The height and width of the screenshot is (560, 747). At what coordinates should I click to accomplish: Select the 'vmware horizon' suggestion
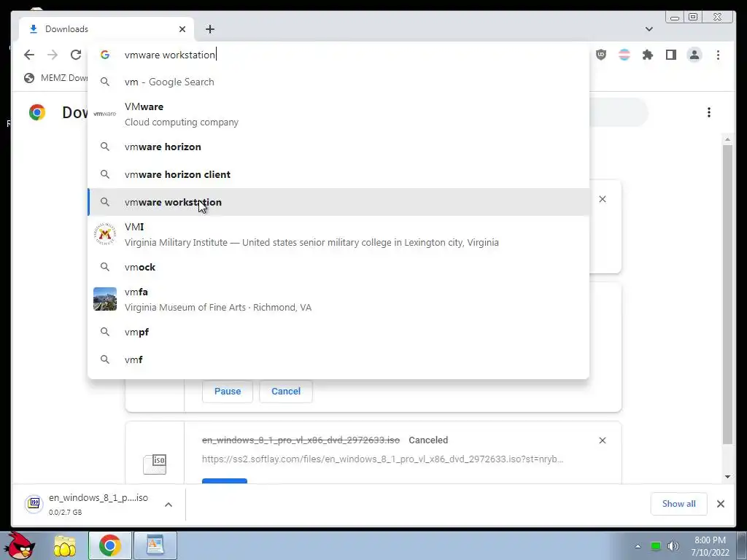[x=338, y=147]
